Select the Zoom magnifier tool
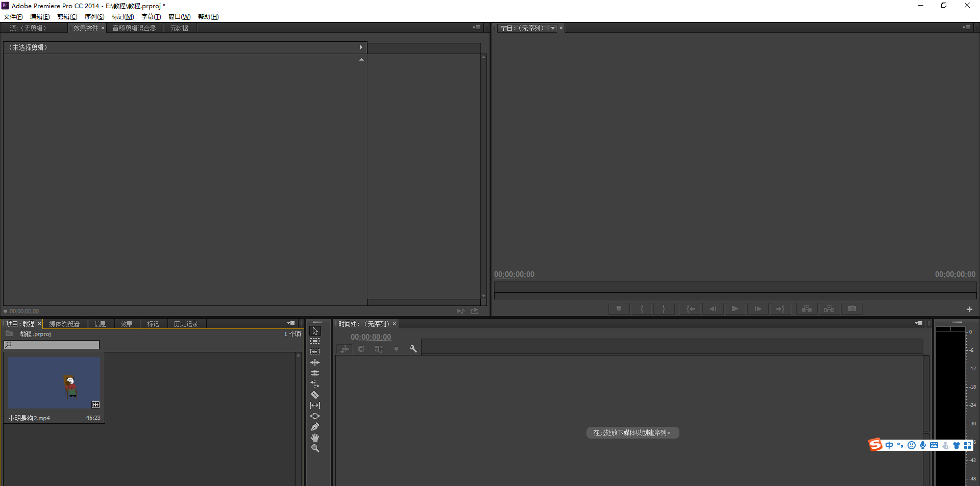This screenshot has width=980, height=486. (315, 448)
